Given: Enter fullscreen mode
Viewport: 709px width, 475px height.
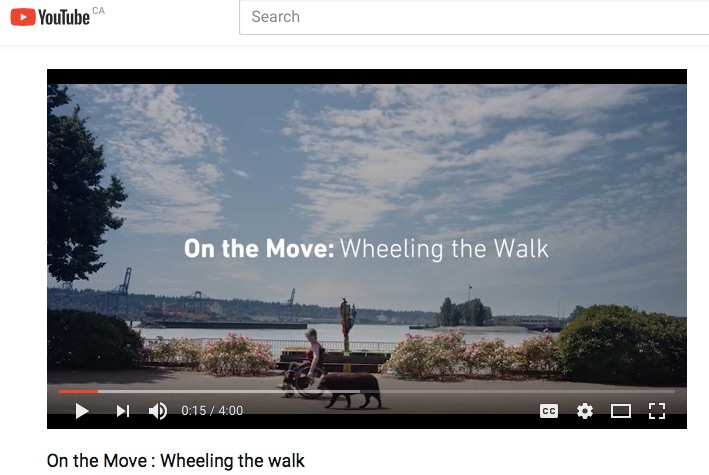Looking at the screenshot, I should pos(657,411).
